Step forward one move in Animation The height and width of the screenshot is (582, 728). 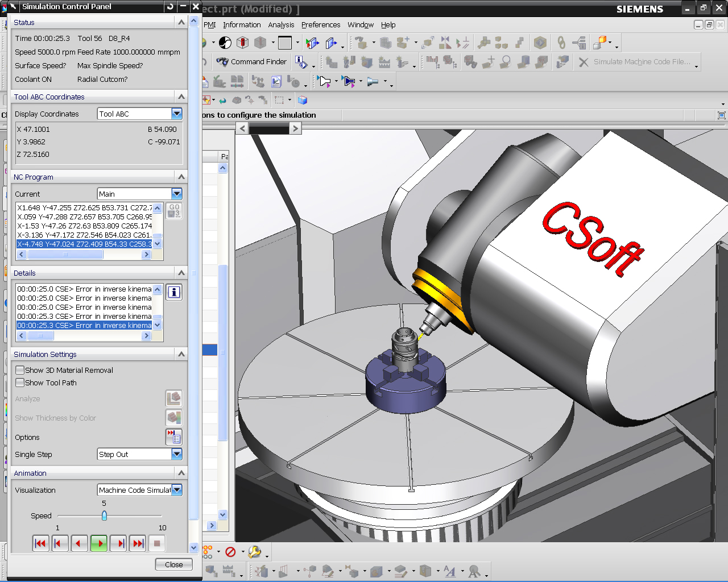[x=118, y=543]
